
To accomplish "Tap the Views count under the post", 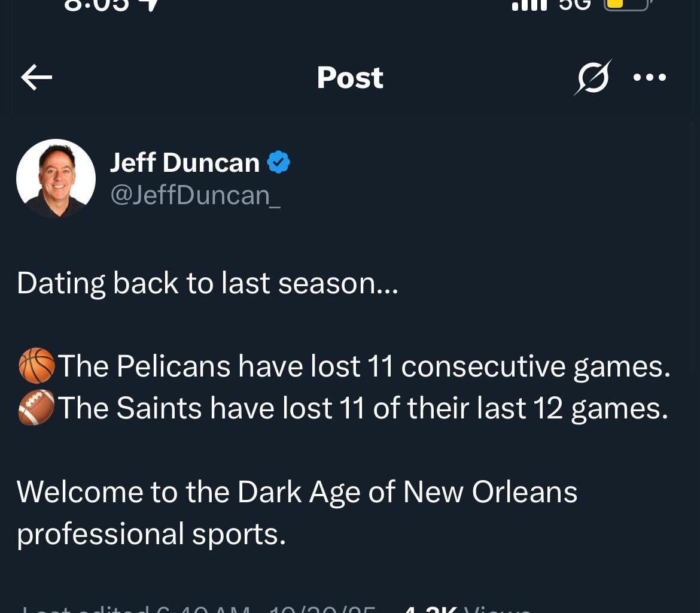I will pos(467,609).
